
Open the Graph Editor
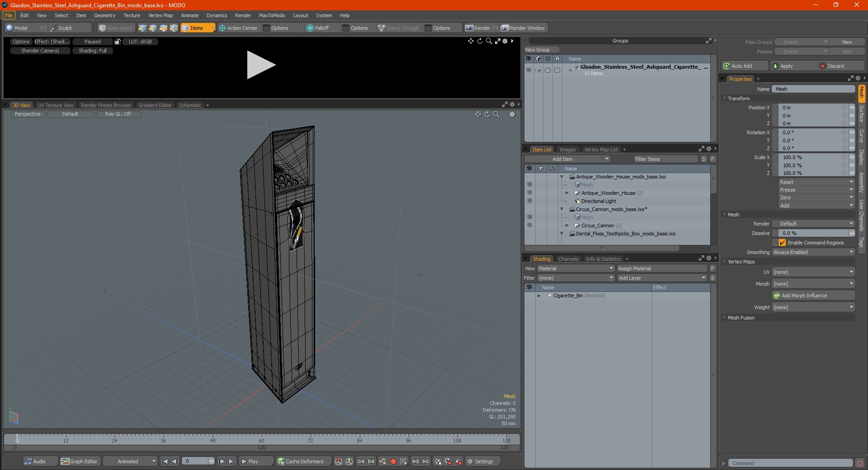pos(80,461)
